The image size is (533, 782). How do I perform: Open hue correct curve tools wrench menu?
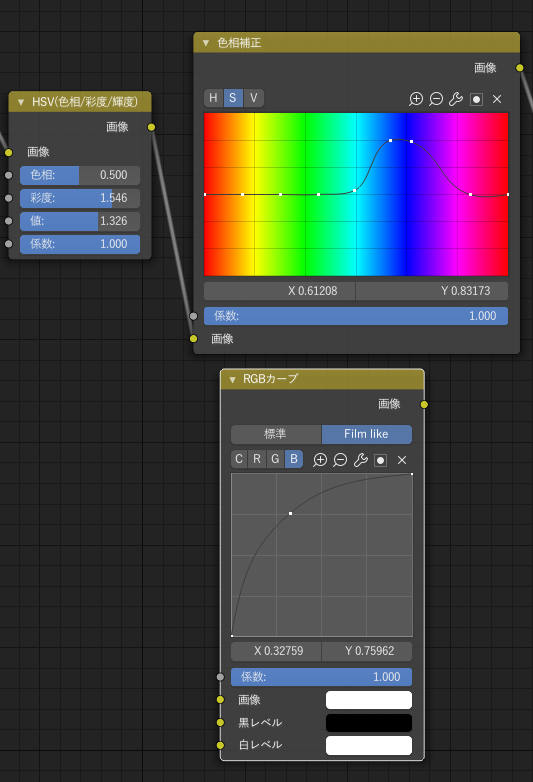456,99
